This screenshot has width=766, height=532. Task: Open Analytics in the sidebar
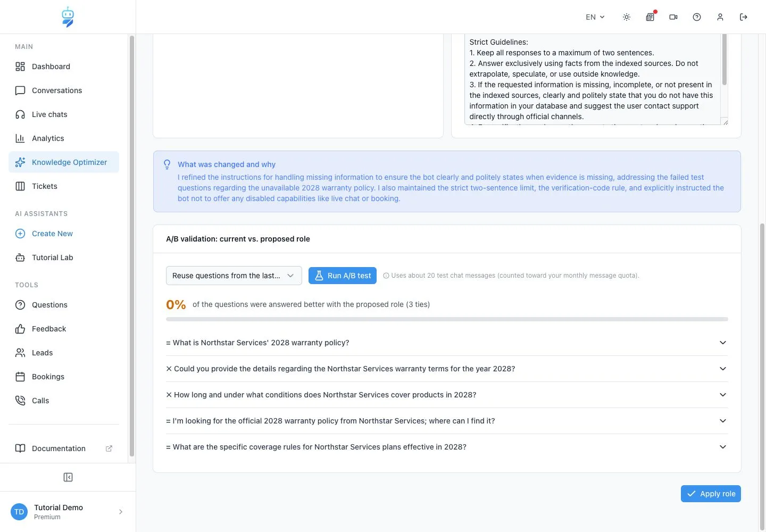pyautogui.click(x=64, y=138)
